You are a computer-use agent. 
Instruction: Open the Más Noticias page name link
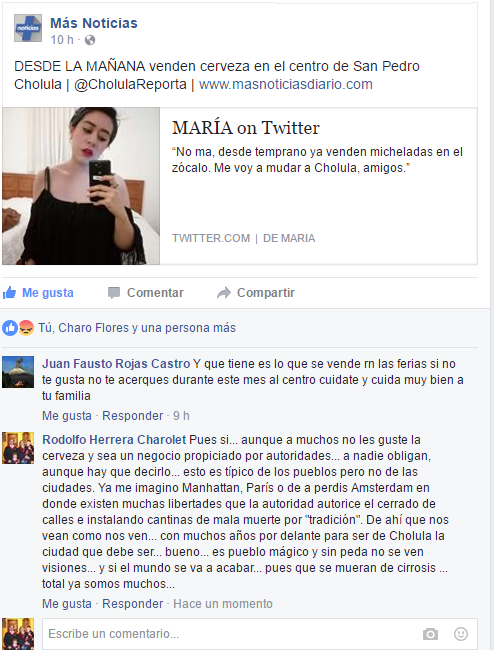pos(94,23)
